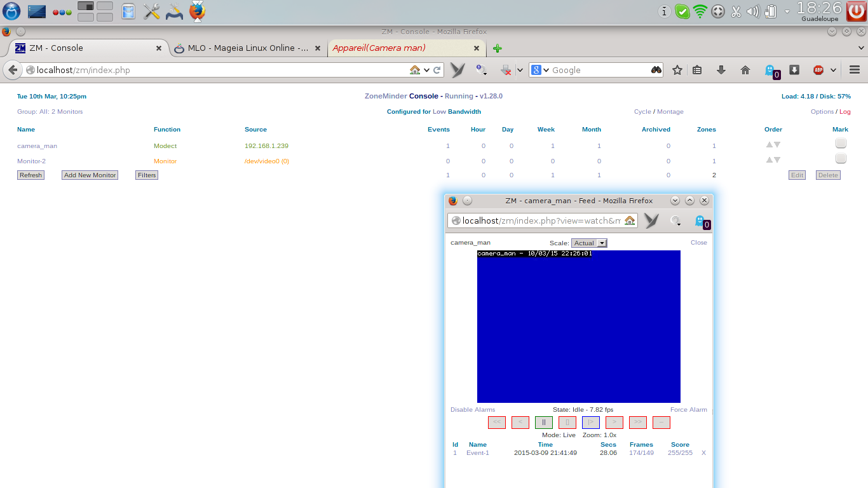Open the Filters button
868x488 pixels.
[147, 175]
